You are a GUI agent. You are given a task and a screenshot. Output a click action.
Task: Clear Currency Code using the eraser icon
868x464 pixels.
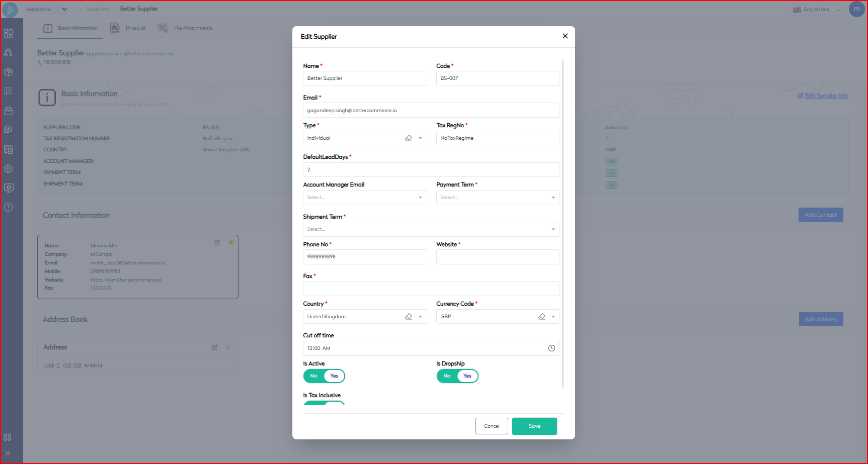pos(541,317)
